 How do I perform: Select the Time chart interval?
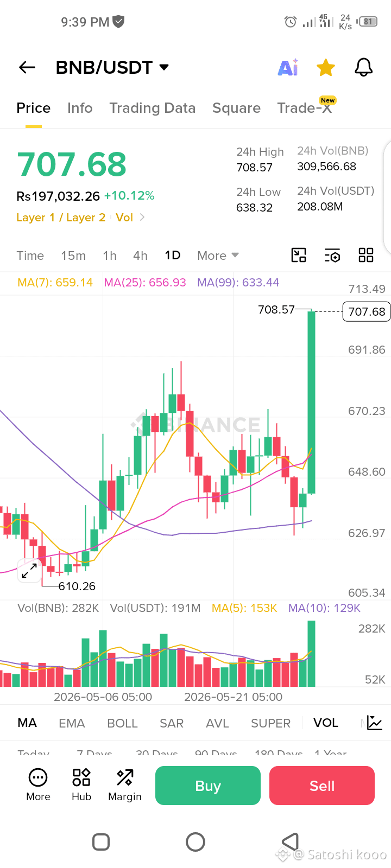click(x=30, y=256)
